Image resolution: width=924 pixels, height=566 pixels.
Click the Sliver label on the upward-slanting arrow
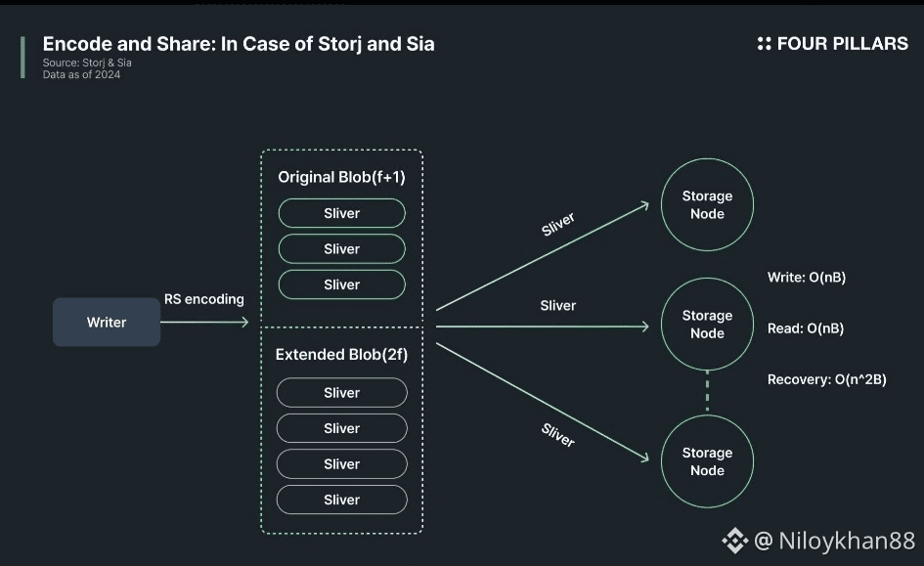click(557, 224)
